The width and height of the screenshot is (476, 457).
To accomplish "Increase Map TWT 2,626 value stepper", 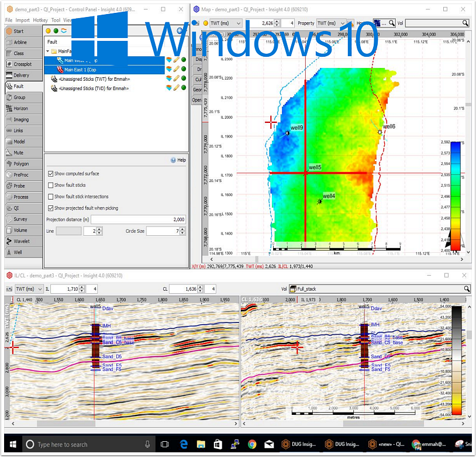I will (x=277, y=21).
